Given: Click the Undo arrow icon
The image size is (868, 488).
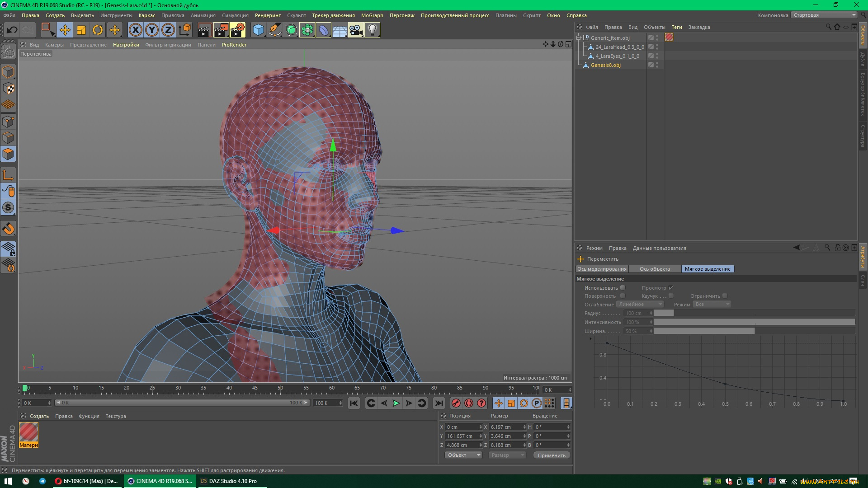Looking at the screenshot, I should pos(12,30).
